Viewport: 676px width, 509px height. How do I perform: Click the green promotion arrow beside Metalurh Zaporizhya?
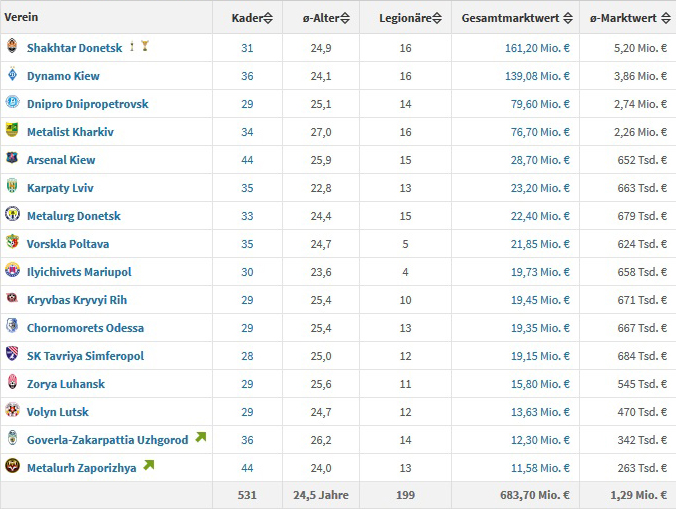(149, 465)
